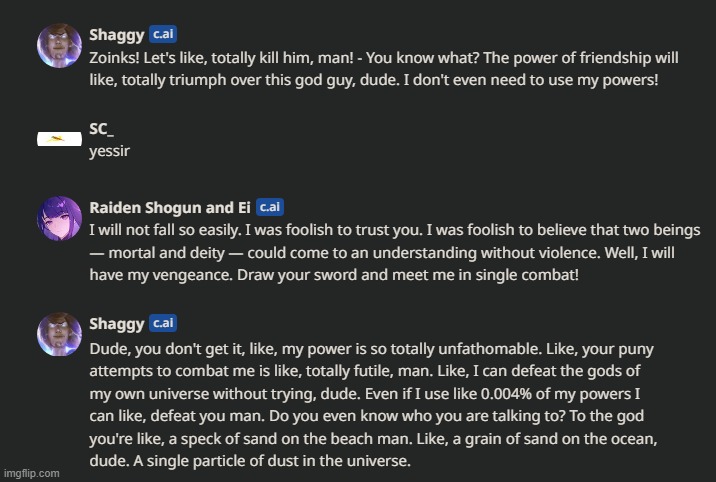Open the SC_ user avatar
716x482 pixels.
[x=58, y=138]
